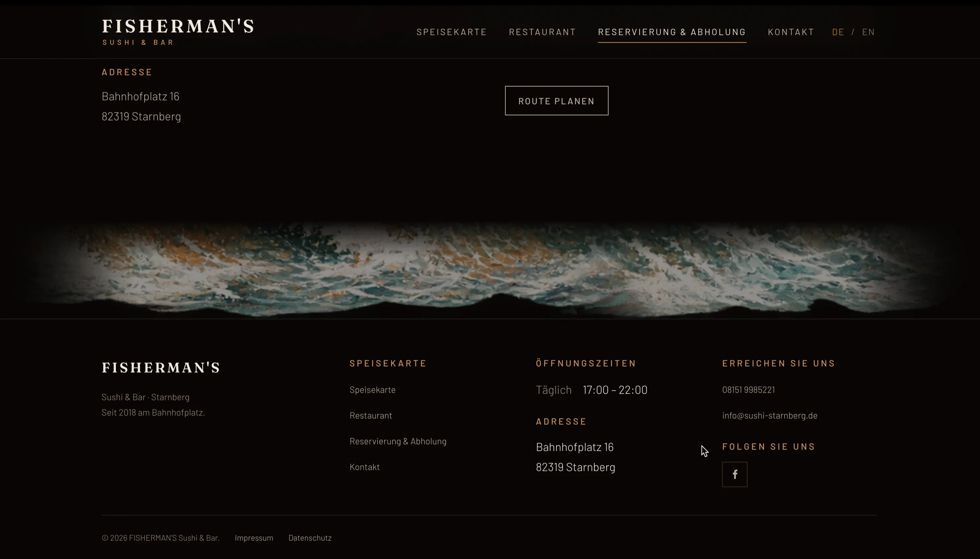This screenshot has height=559, width=980.
Task: Click '© 2026 FISHERMAN'S Sushi & Bar.' text
Action: pyautogui.click(x=161, y=538)
